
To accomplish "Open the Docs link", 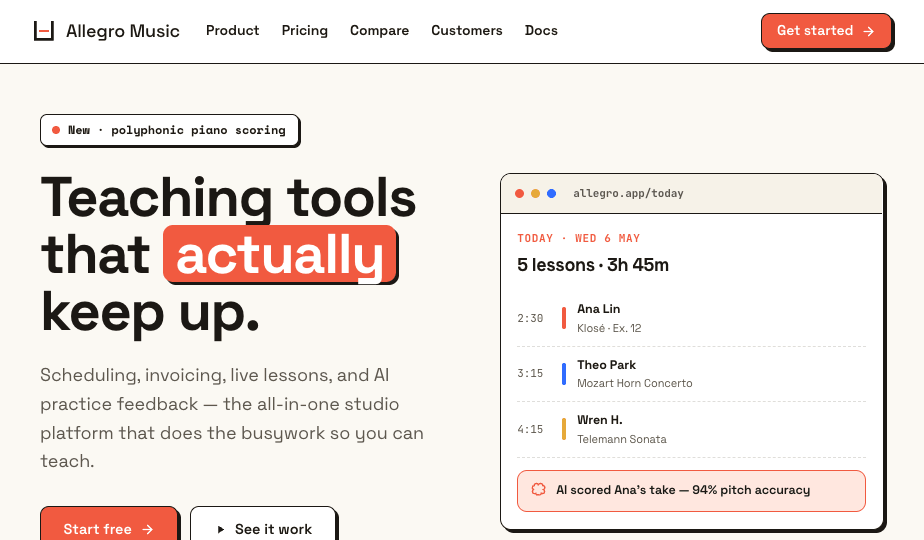I will click(541, 31).
